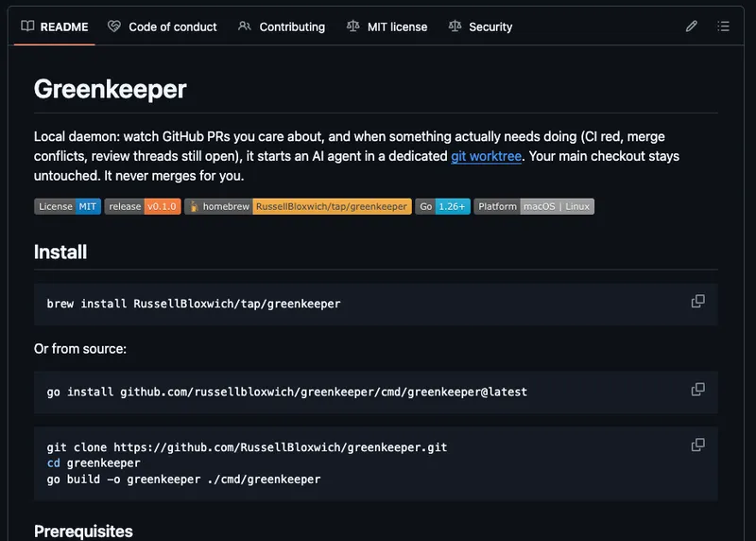756x541 pixels.
Task: Click the Greenkeeper heading
Action: click(110, 89)
